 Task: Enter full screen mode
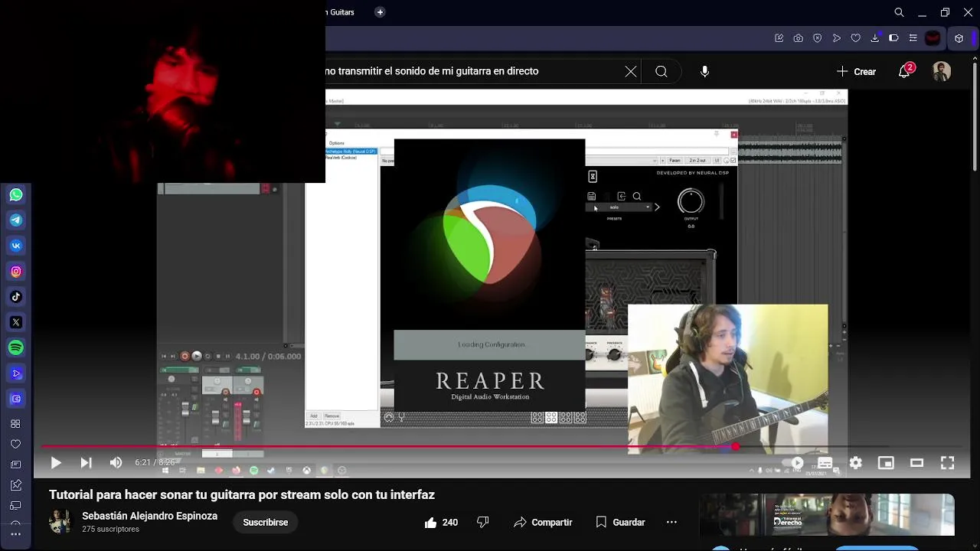pyautogui.click(x=947, y=463)
